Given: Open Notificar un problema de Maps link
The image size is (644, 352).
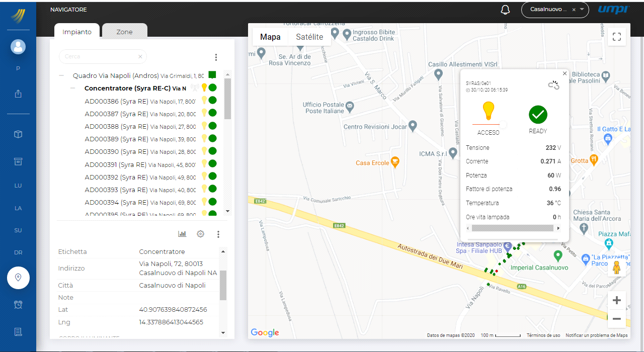Looking at the screenshot, I should click(597, 335).
